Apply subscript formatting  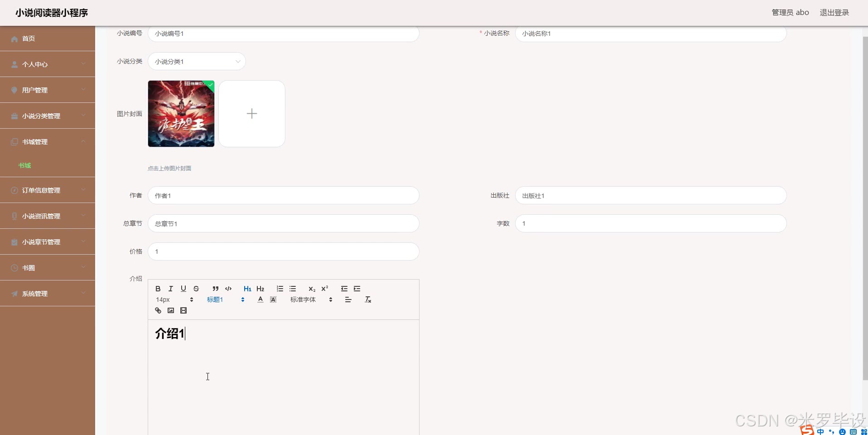pyautogui.click(x=312, y=289)
